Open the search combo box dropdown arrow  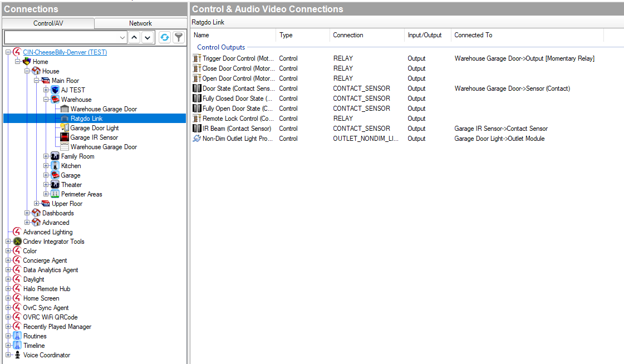pos(122,37)
